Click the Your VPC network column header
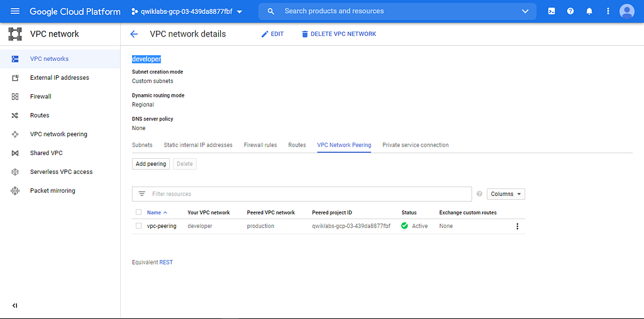 209,212
